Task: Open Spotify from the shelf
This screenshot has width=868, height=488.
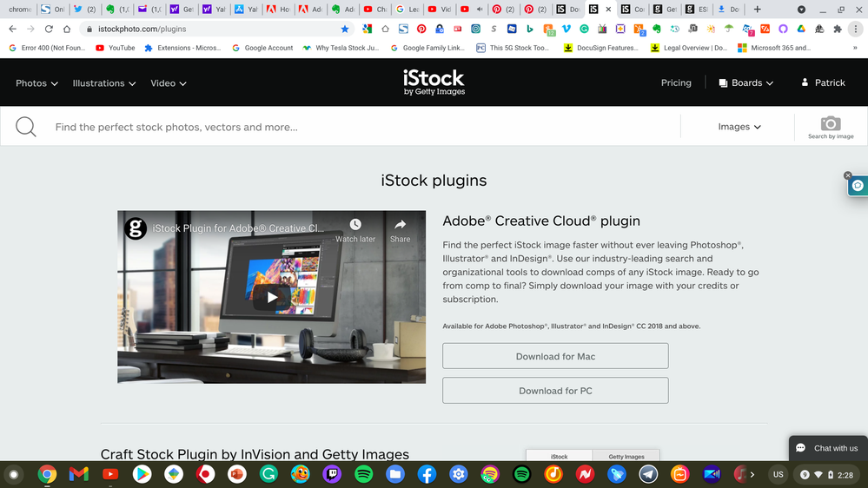Action: 364,474
